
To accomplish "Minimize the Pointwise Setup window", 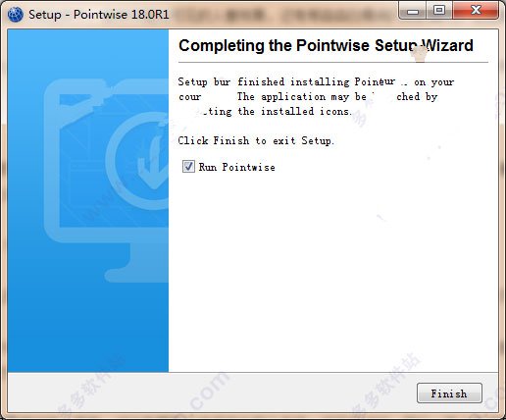I will (413, 12).
